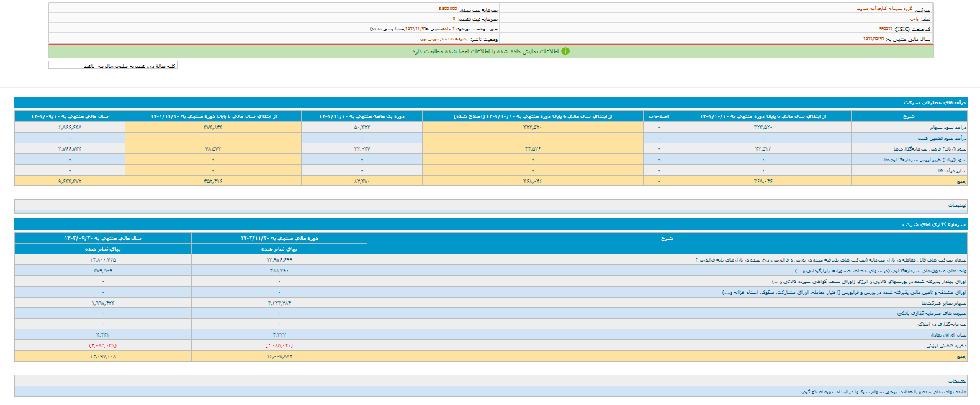
Task: Click the total cell ۹,۶۳۳,۳۷۲ in income table
Action: (x=70, y=181)
